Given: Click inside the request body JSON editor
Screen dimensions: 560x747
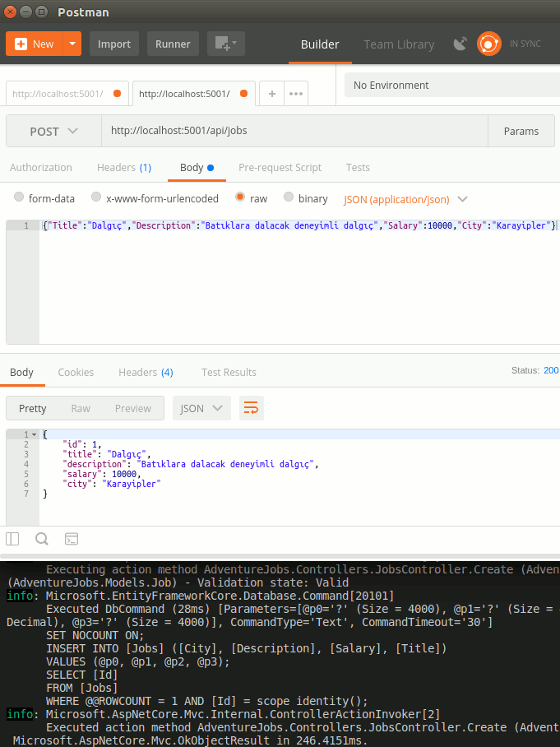Looking at the screenshot, I should coord(299,282).
